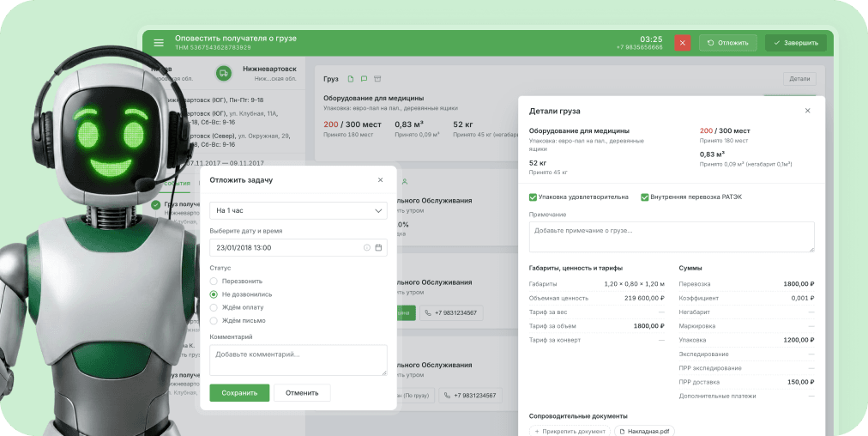868x436 pixels.
Task: Open the attached Накладная.pdf document
Action: point(644,432)
